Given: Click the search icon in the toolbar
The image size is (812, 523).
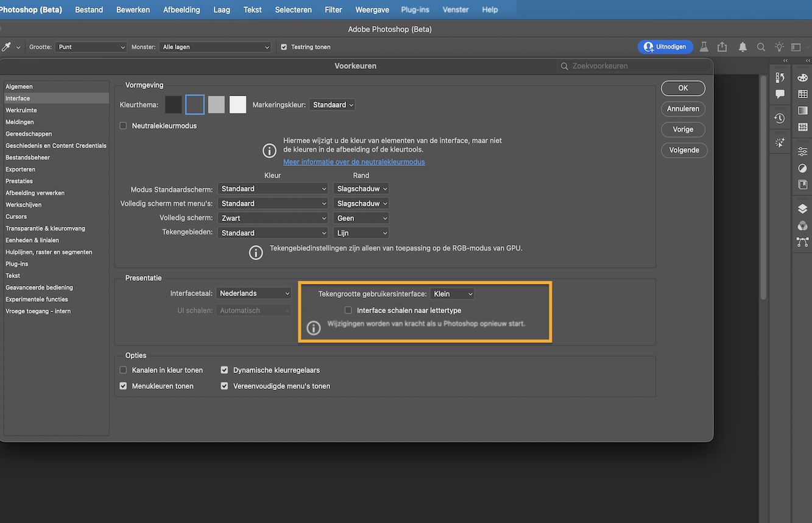Looking at the screenshot, I should (x=761, y=46).
